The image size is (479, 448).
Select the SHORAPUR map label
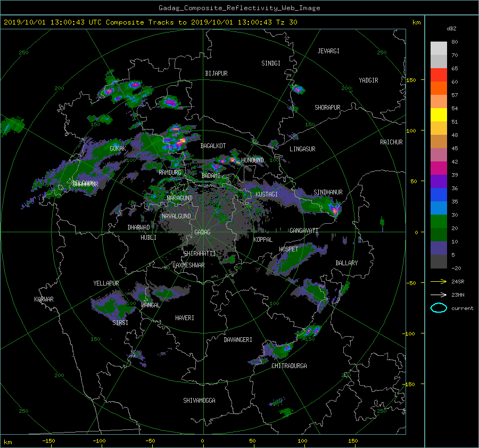point(327,108)
